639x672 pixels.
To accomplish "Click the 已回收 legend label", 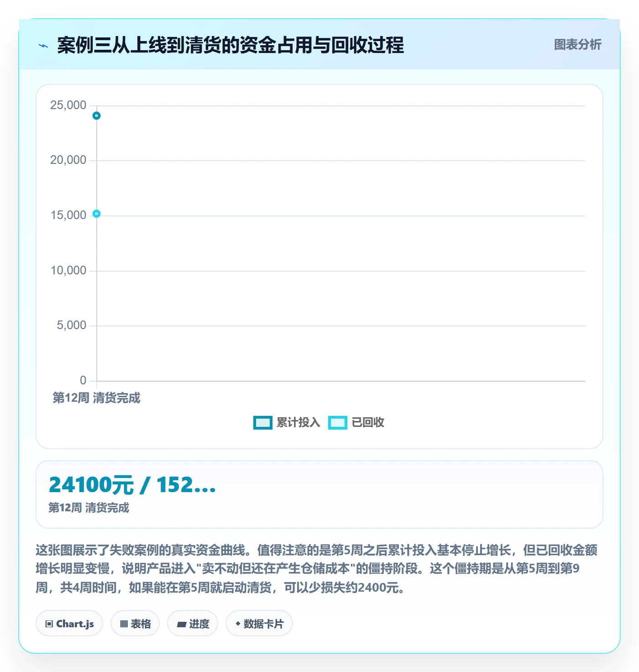I will [368, 423].
